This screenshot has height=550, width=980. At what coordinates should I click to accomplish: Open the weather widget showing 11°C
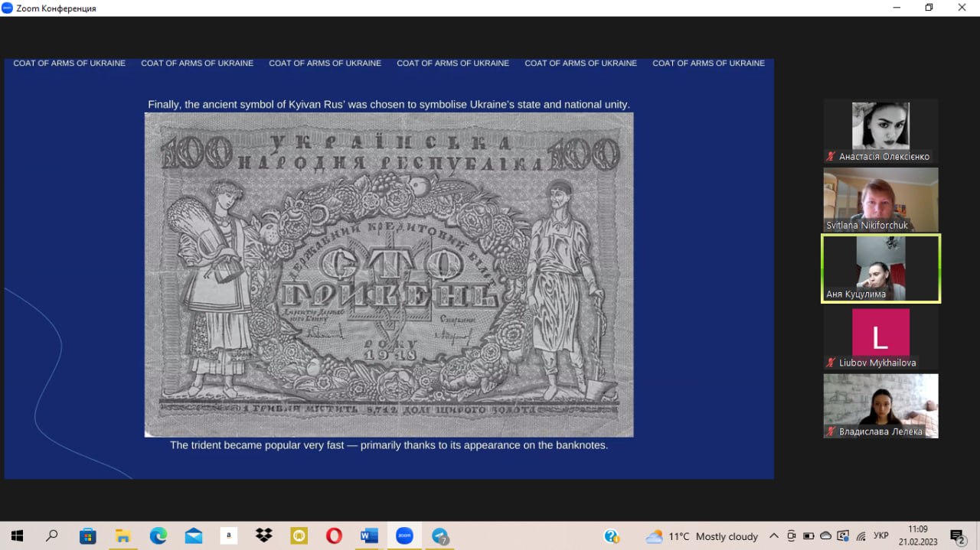(702, 536)
